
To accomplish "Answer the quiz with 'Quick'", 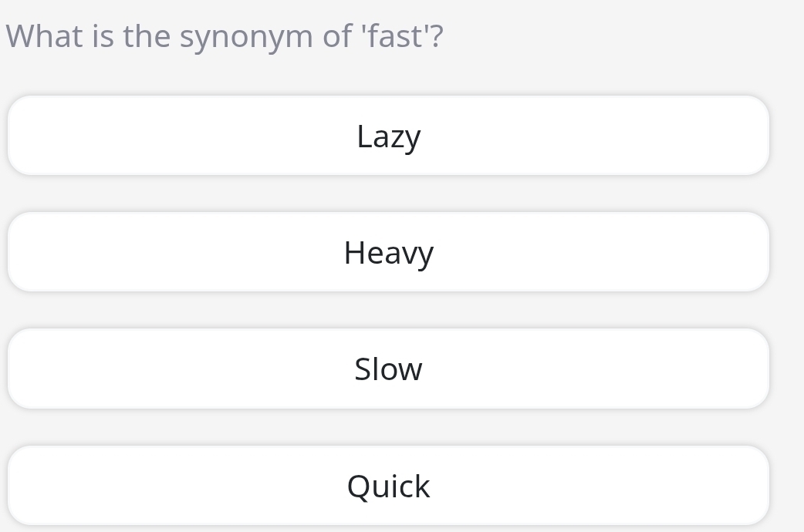I will coord(388,486).
